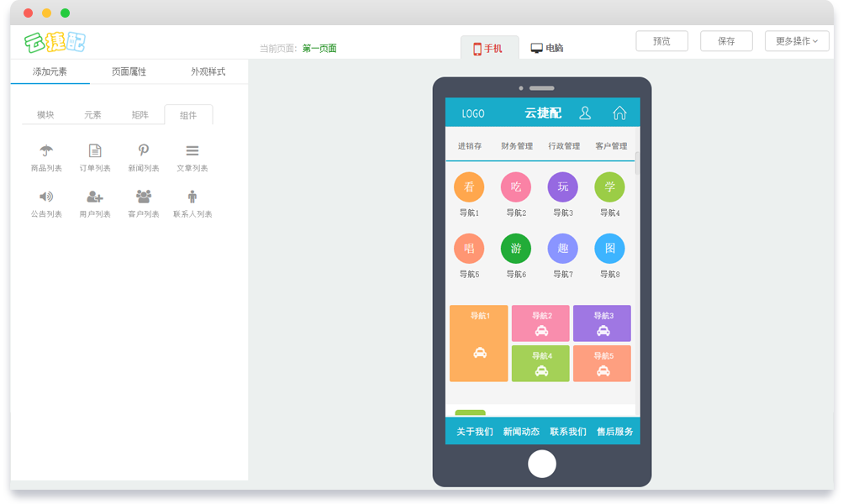Add the 用户列表 user icon
The width and height of the screenshot is (843, 504).
point(95,197)
